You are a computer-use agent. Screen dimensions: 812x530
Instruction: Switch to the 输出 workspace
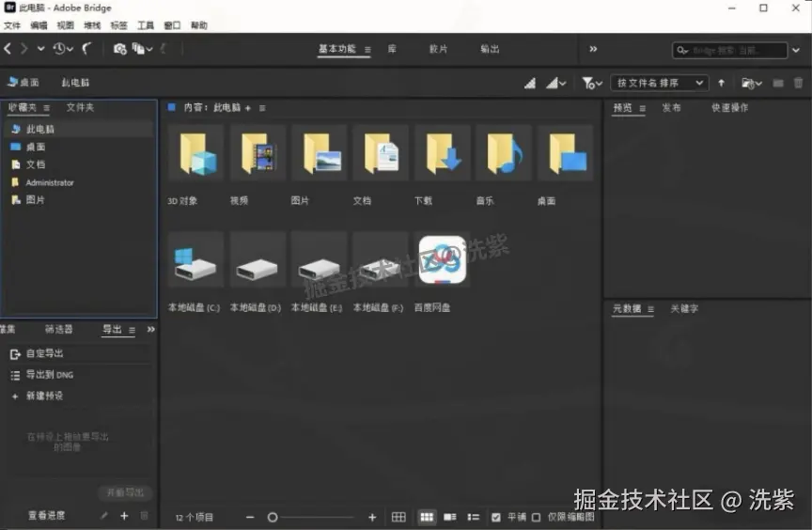(x=490, y=49)
